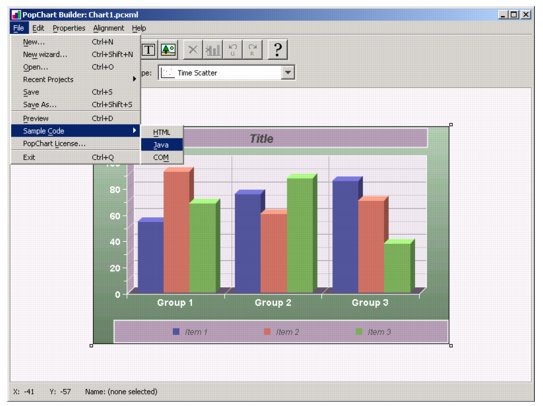Open help with the question mark icon

pos(277,50)
